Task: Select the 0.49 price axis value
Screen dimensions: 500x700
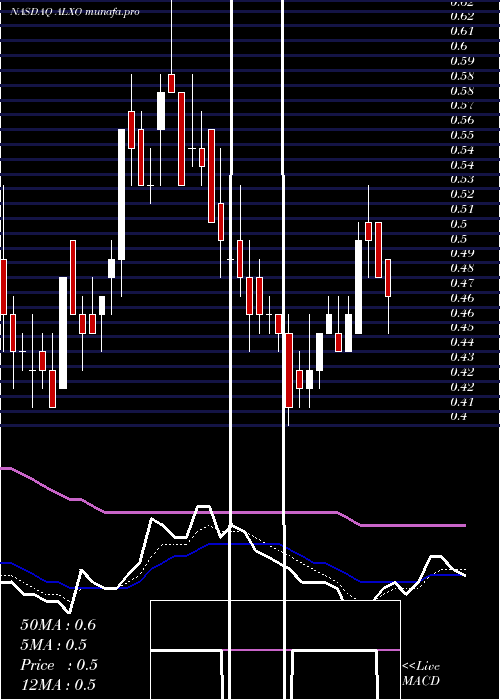Action: (x=462, y=254)
